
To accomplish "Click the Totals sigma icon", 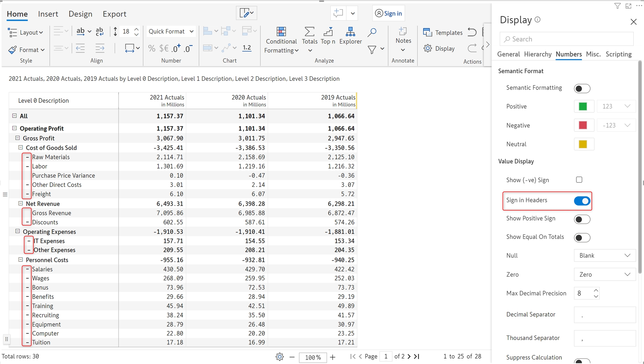I will point(309,32).
